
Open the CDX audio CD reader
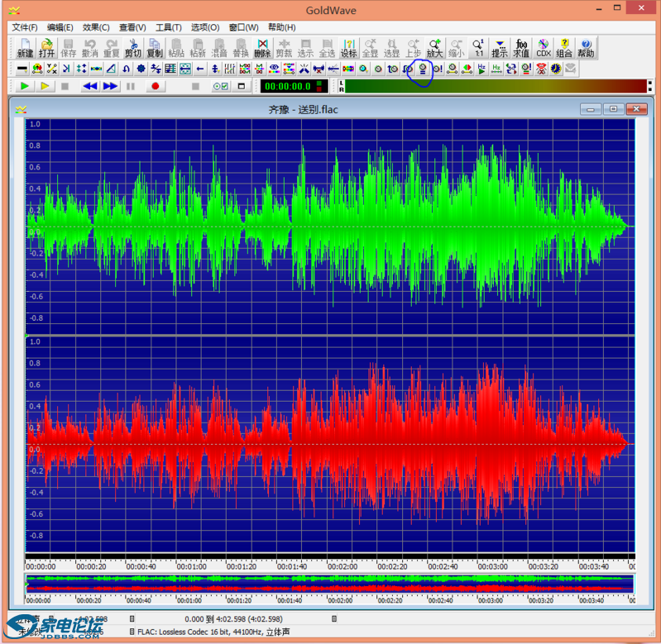point(544,48)
